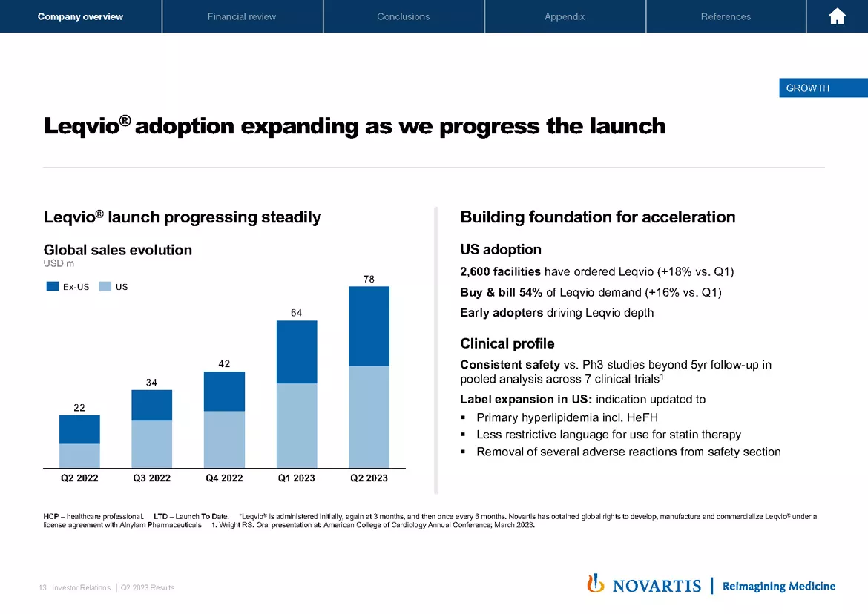Select the Q2 2022 bar in chart
Viewport: 868px width, 614px height.
[x=79, y=441]
